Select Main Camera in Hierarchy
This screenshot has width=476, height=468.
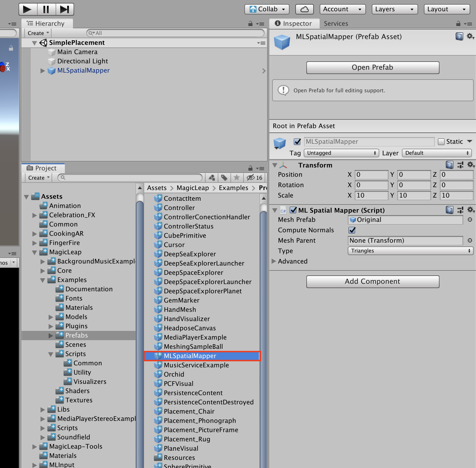[77, 52]
